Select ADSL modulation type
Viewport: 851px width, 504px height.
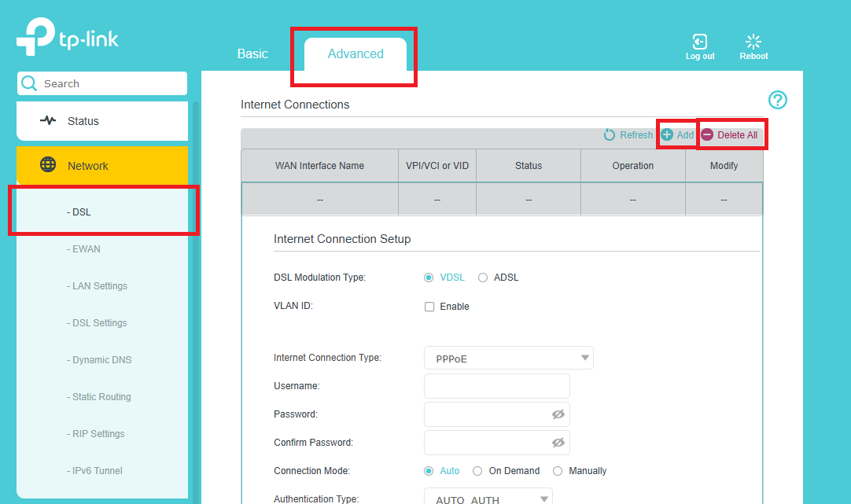tap(482, 277)
